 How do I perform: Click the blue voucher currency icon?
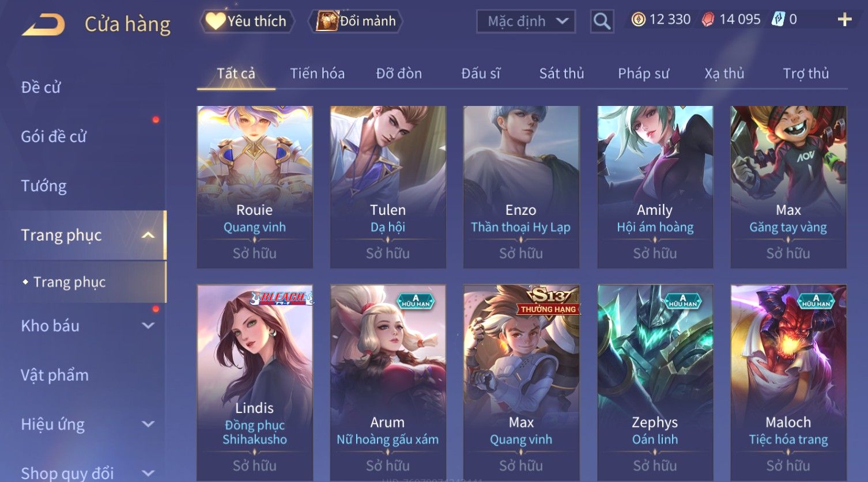click(x=778, y=20)
